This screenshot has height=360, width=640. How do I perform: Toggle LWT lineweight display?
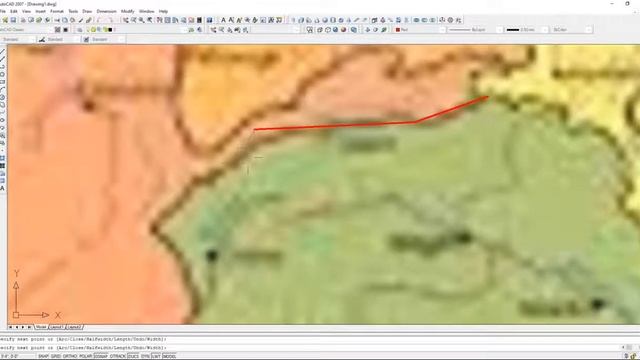(156, 356)
